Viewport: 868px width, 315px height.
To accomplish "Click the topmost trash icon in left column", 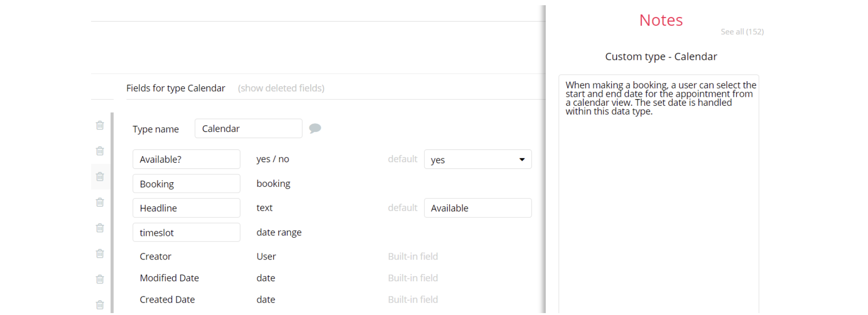I will click(100, 125).
